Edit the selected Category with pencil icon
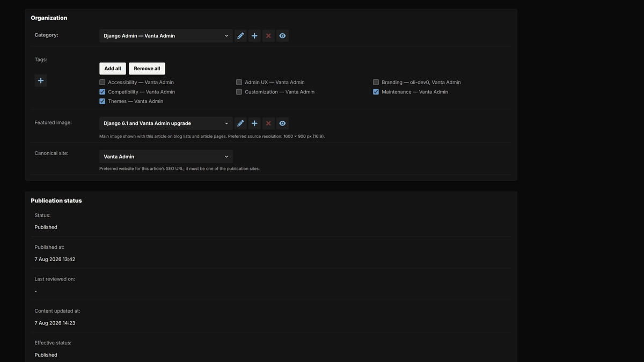This screenshot has height=362, width=644. pos(240,36)
